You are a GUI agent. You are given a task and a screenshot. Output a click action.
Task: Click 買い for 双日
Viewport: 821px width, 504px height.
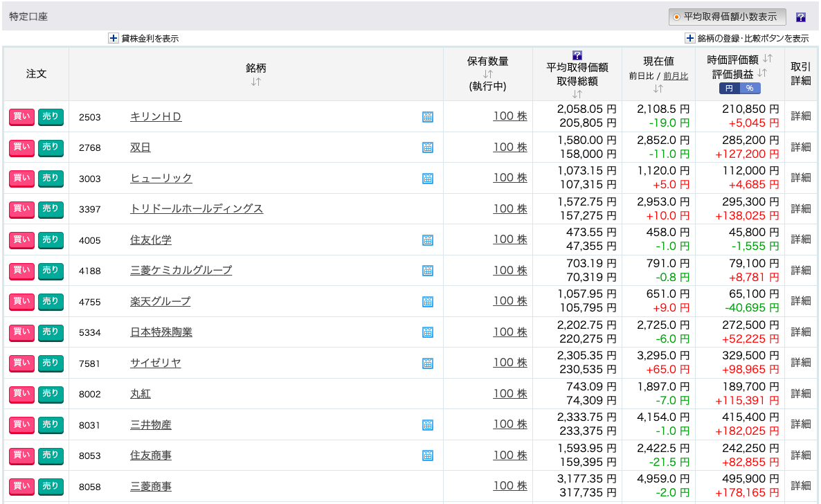click(x=21, y=147)
